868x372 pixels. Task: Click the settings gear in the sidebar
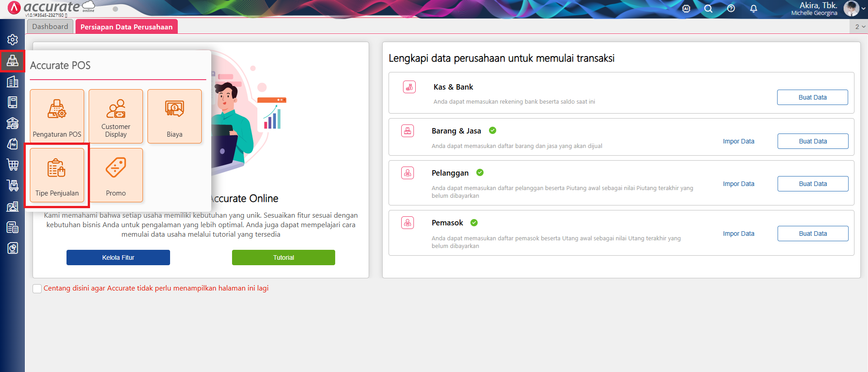13,40
